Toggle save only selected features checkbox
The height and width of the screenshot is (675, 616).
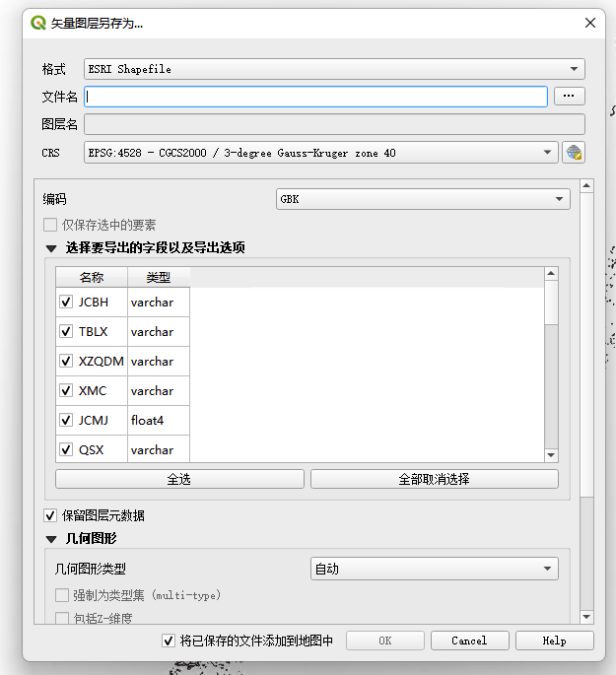coord(50,225)
